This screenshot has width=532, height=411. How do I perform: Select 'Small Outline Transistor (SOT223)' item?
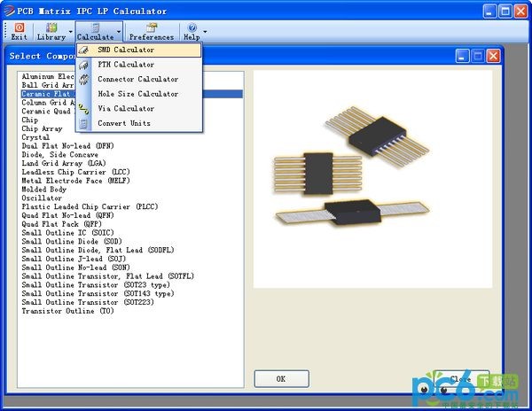pyautogui.click(x=88, y=302)
